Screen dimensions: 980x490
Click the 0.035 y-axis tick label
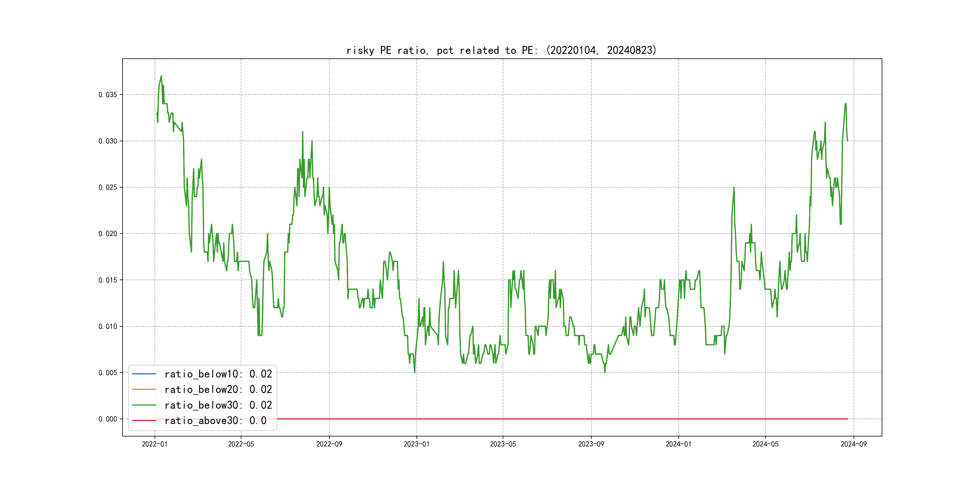pos(108,95)
